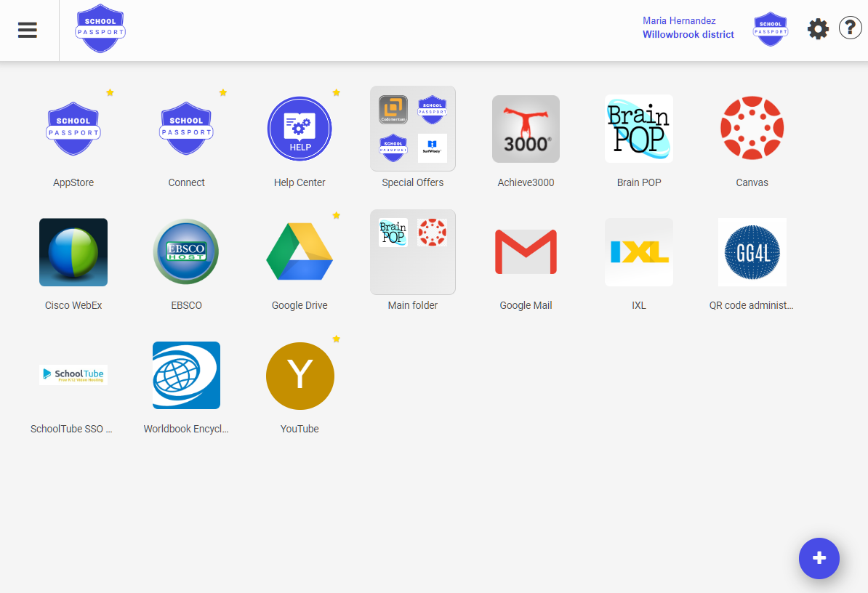Viewport: 868px width, 593px height.
Task: Open the Main folder
Action: [x=413, y=251]
